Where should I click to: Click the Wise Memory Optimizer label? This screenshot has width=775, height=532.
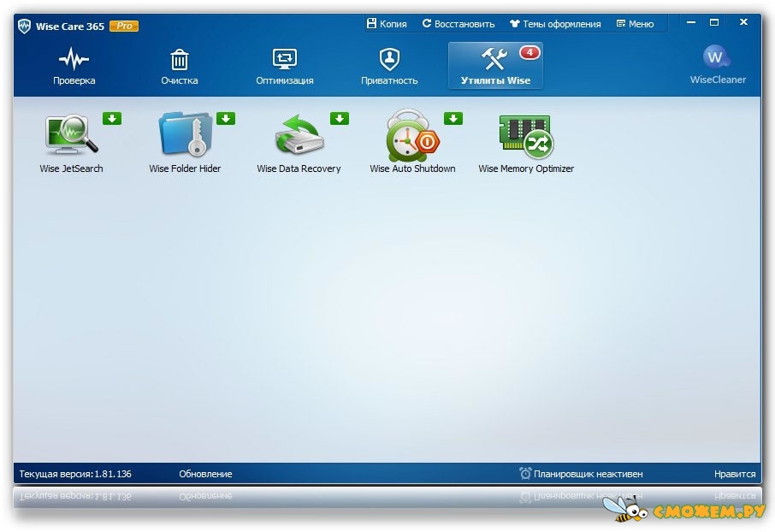(526, 168)
